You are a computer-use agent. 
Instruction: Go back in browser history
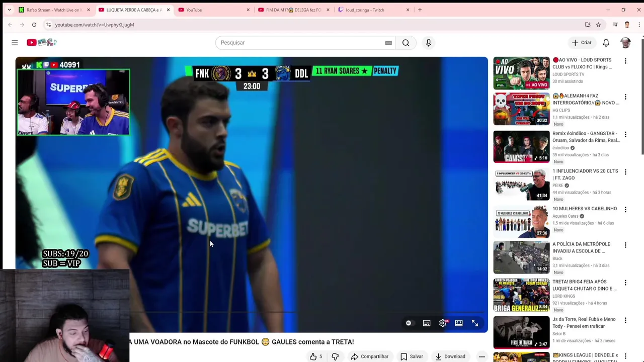[x=10, y=25]
